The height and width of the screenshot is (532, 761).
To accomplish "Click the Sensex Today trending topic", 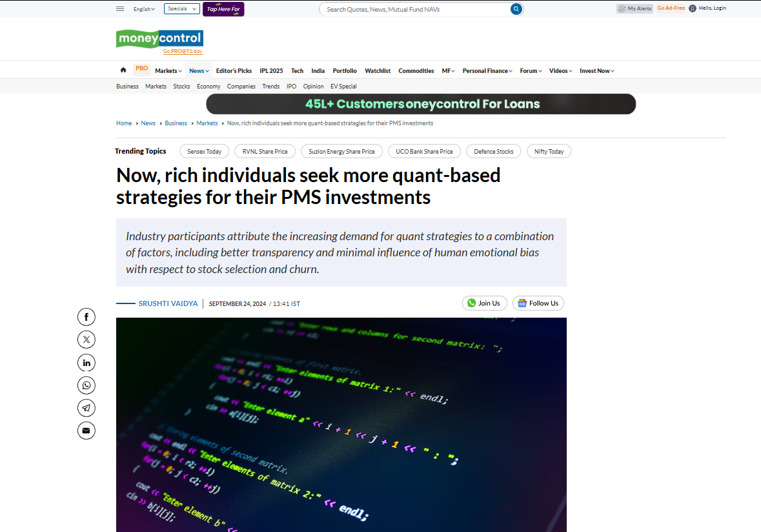I will pyautogui.click(x=204, y=152).
